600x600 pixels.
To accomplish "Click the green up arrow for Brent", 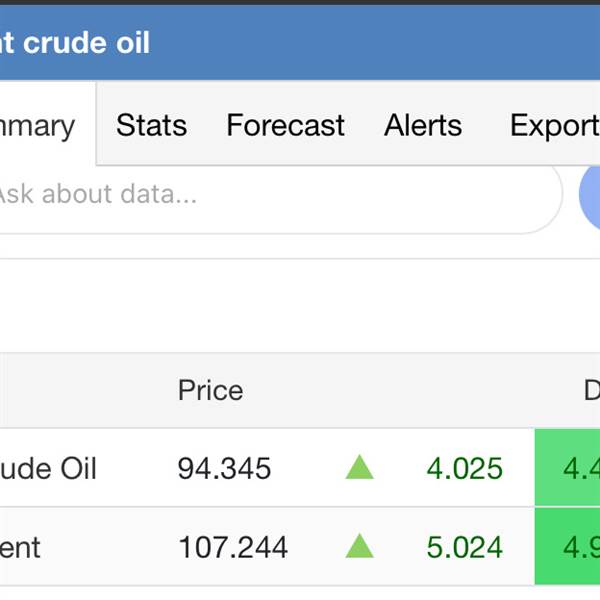I will [x=360, y=546].
